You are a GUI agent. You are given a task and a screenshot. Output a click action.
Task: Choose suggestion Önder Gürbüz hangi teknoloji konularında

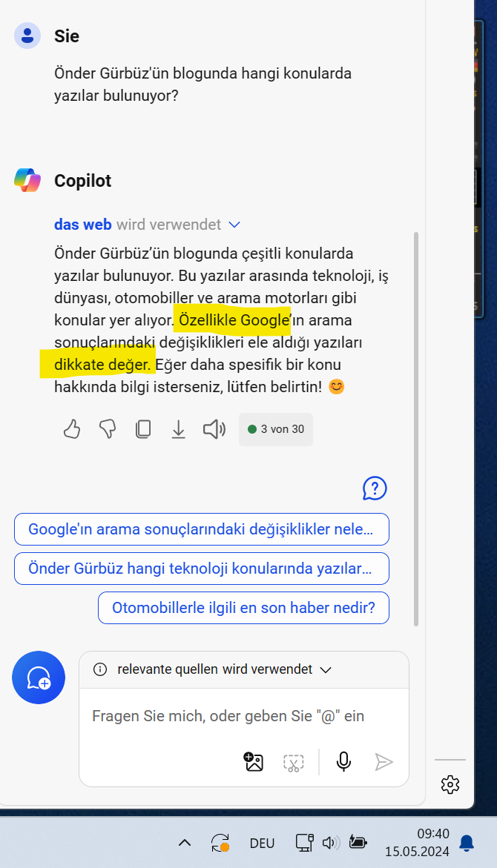(x=202, y=569)
